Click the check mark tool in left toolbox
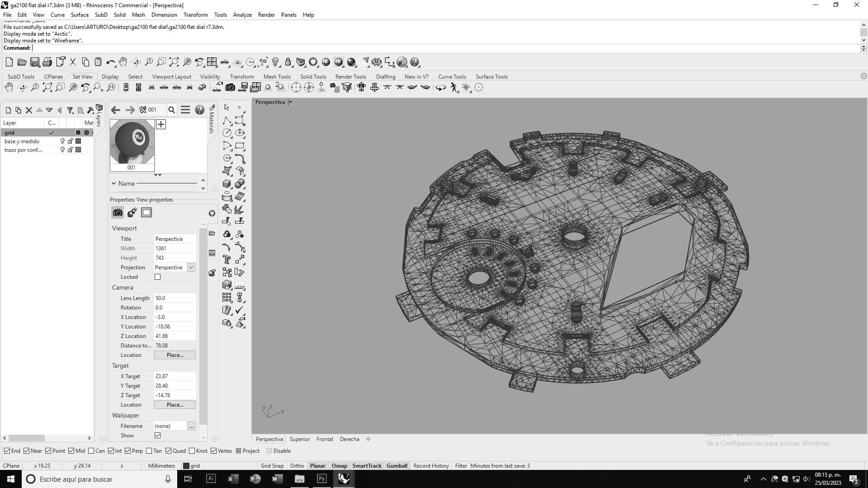 (x=240, y=310)
